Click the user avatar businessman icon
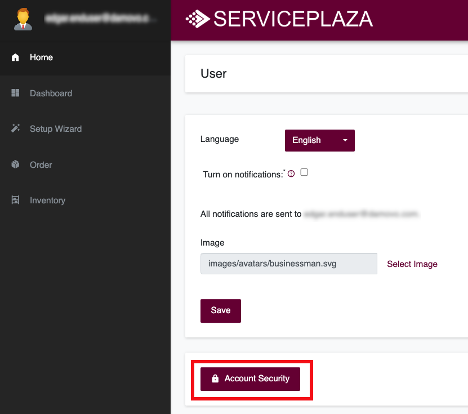Screen dimensions: 468x414 (x=23, y=19)
